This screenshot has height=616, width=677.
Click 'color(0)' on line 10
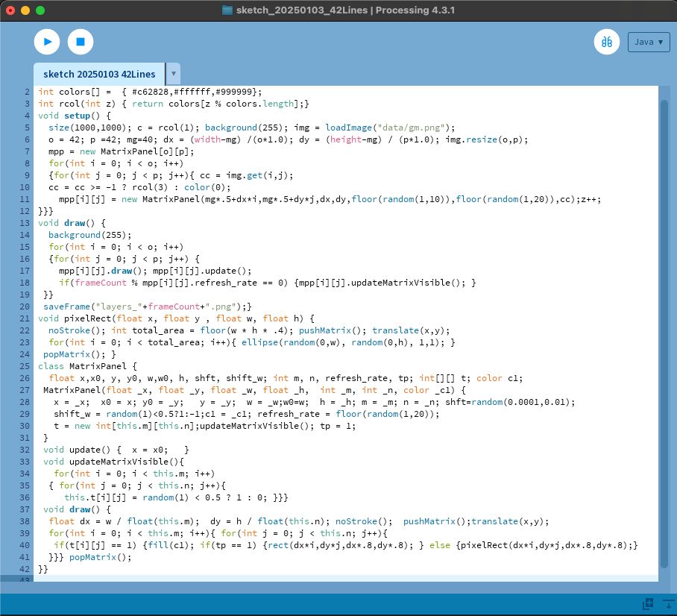coord(204,187)
